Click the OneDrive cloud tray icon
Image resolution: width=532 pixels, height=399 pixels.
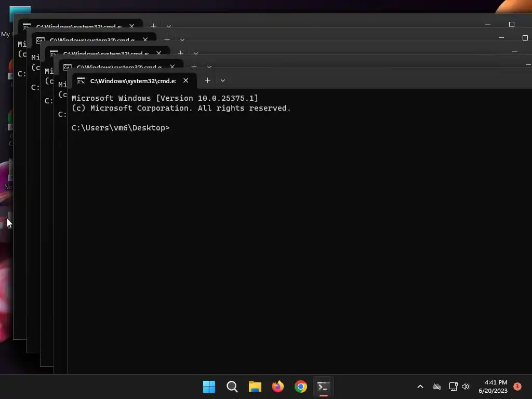(437, 387)
